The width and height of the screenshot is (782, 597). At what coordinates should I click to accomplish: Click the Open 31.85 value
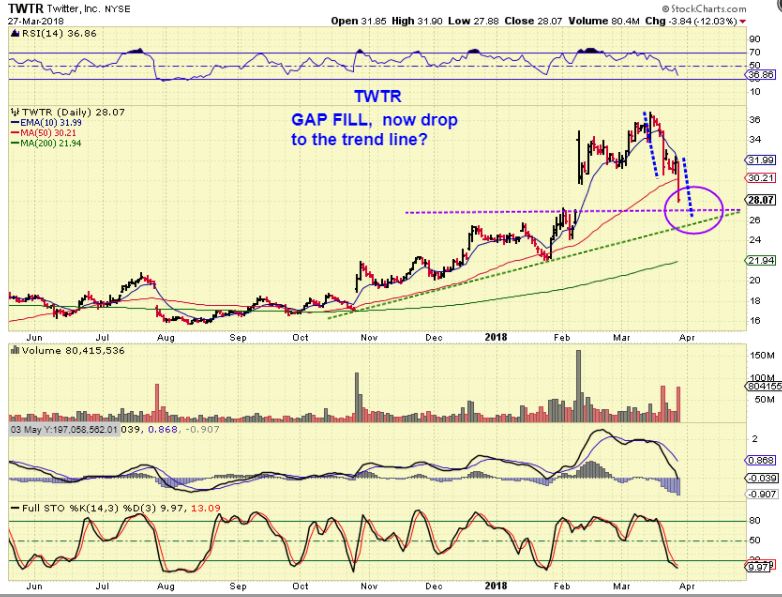click(359, 21)
